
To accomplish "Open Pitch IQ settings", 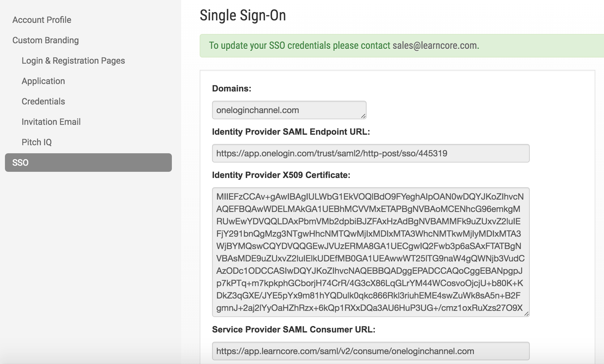I will click(x=36, y=142).
